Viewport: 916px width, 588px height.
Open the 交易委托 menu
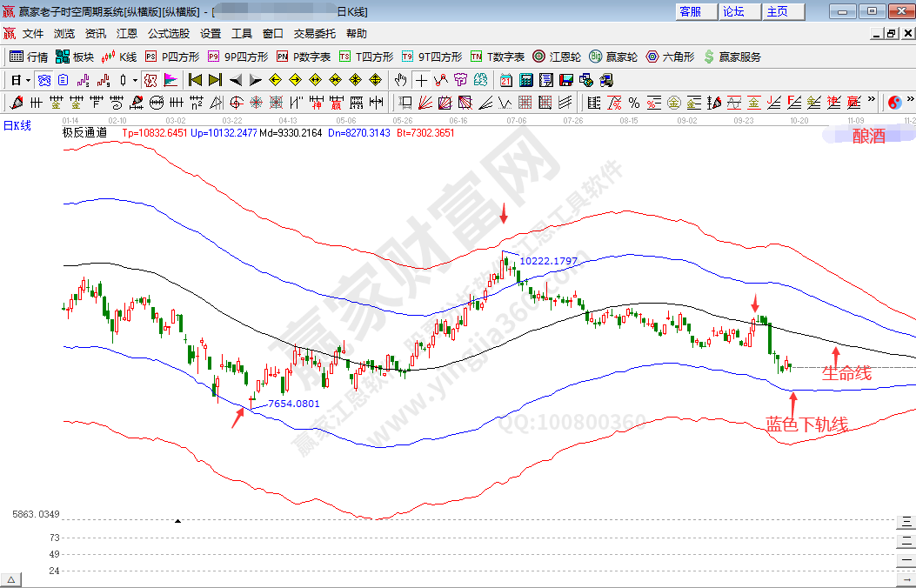[314, 34]
